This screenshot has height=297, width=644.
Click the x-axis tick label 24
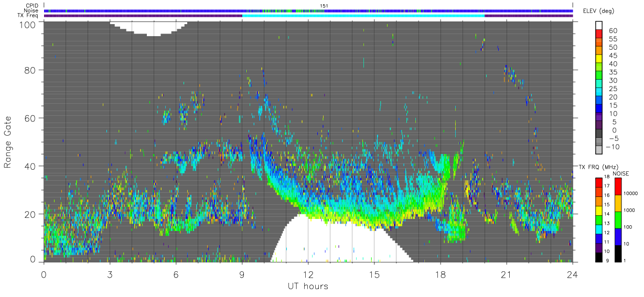tap(573, 274)
